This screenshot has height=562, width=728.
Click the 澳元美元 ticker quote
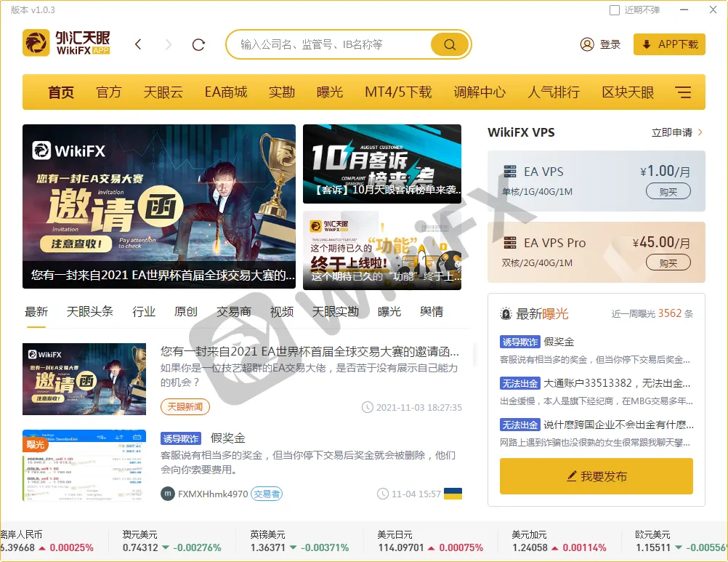pos(171,541)
